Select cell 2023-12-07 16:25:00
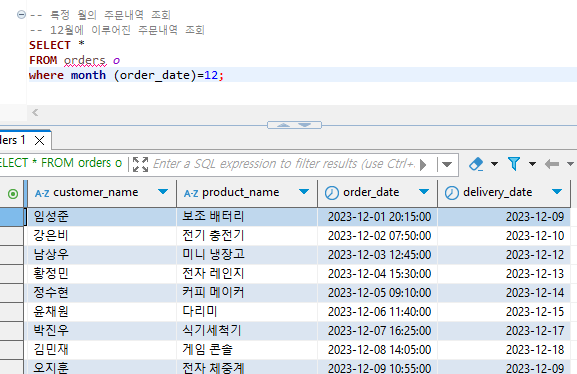 [378, 331]
